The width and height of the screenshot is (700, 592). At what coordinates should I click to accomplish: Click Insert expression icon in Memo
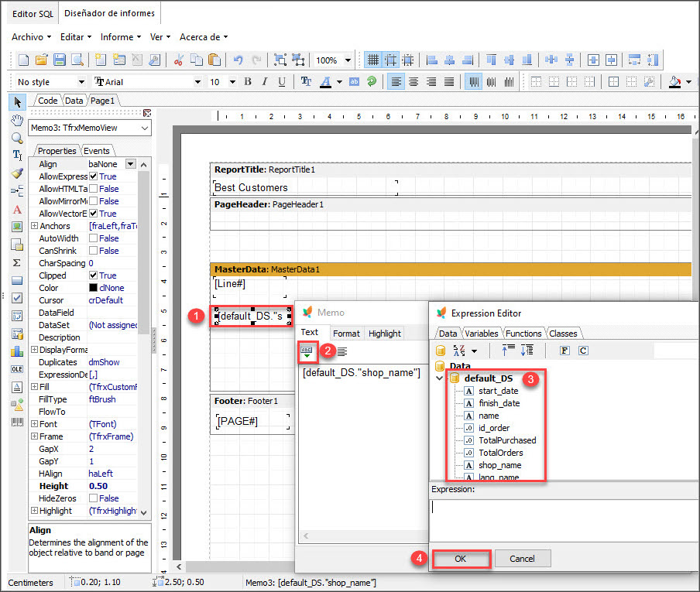[307, 351]
